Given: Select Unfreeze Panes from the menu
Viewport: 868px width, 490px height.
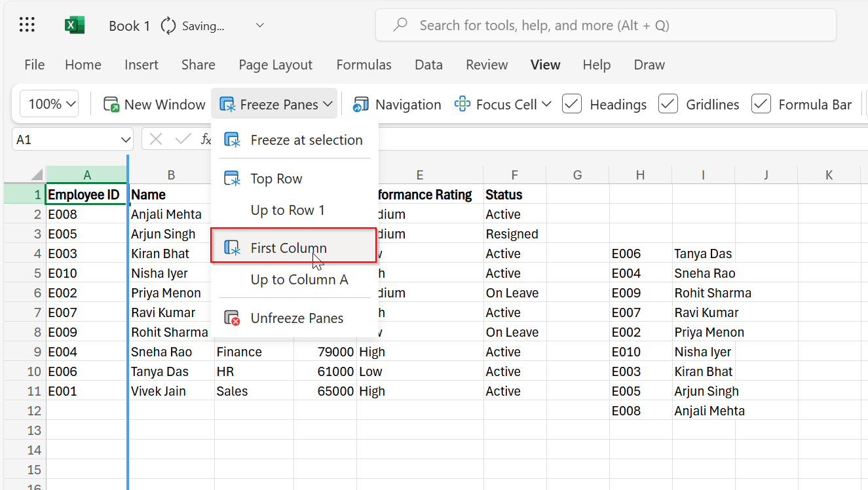Looking at the screenshot, I should (297, 318).
